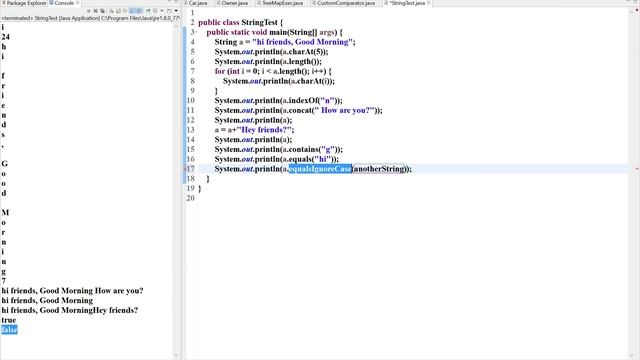
Task: Open the TreeMapExec.java editor tab
Action: (282, 3)
